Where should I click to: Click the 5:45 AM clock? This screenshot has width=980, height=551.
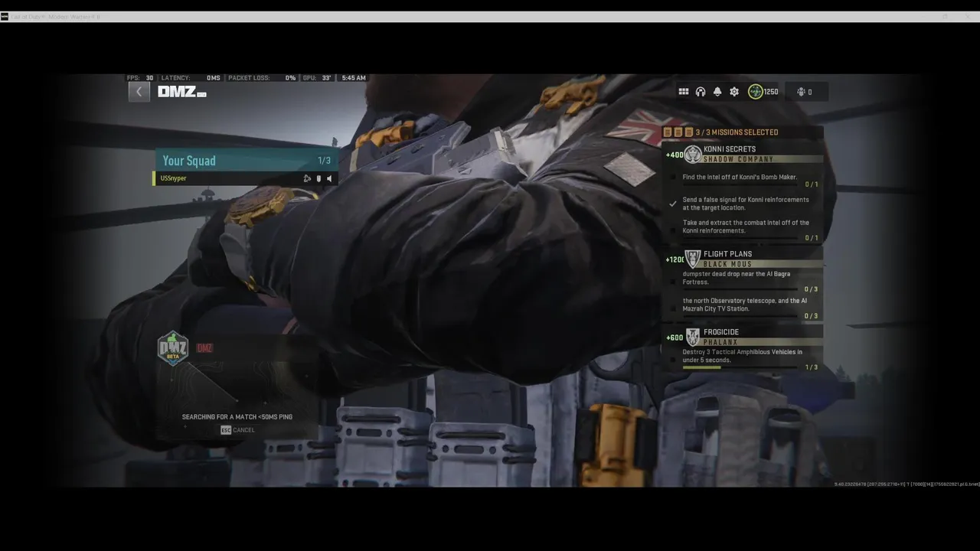(x=354, y=78)
